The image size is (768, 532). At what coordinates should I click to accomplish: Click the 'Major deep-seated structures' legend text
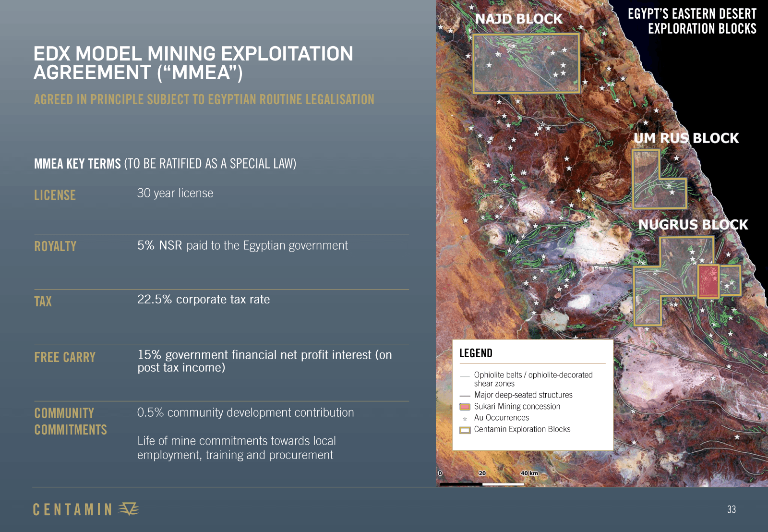(x=523, y=395)
